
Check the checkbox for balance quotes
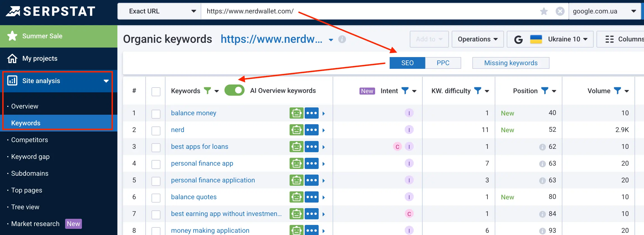coord(156,198)
